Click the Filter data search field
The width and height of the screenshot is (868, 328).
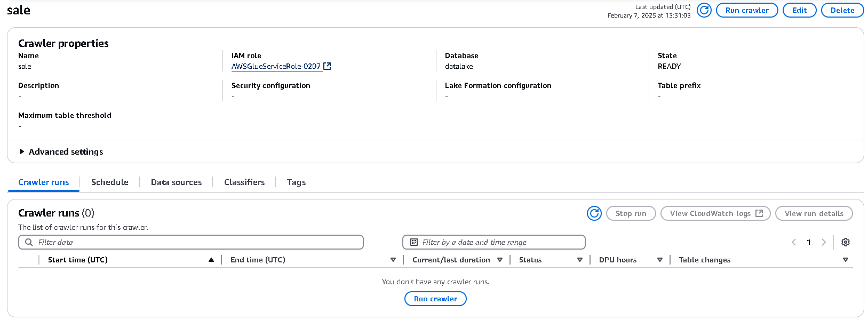pyautogui.click(x=197, y=242)
